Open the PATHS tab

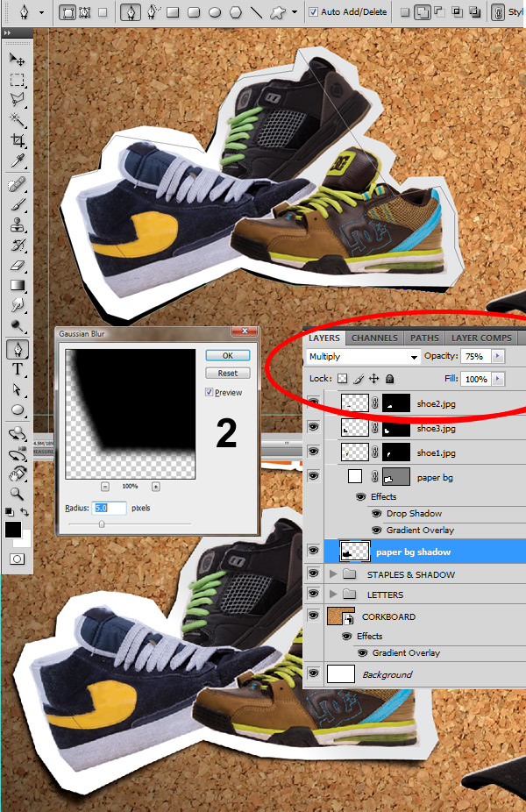424,338
